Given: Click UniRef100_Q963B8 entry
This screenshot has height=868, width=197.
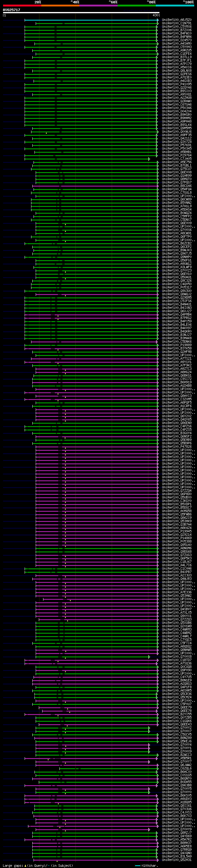Looking at the screenshot, I should 176,785.
